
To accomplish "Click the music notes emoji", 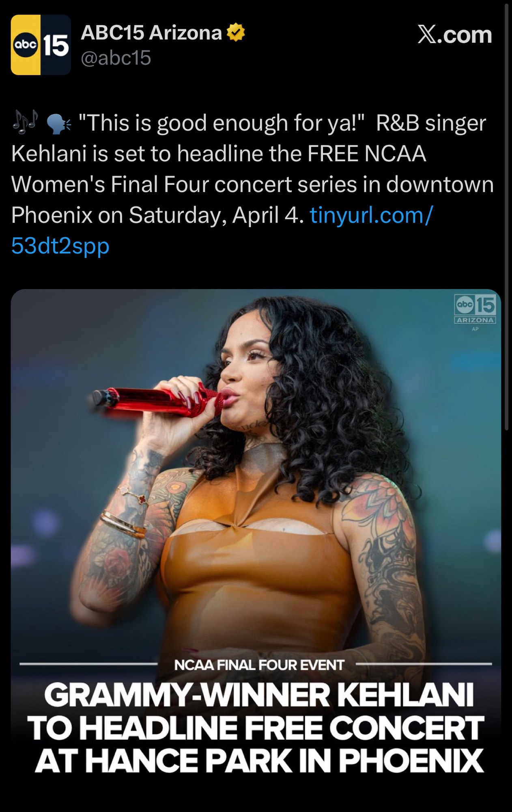I will tap(25, 121).
